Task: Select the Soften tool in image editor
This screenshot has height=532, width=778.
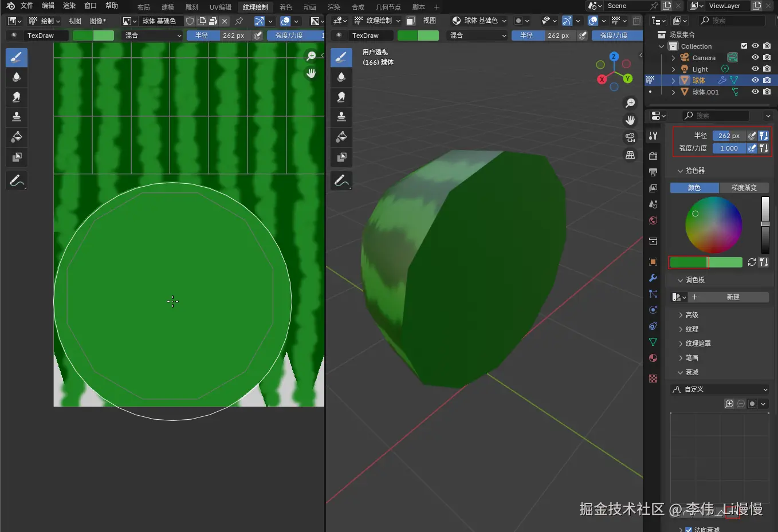Action: tap(17, 77)
